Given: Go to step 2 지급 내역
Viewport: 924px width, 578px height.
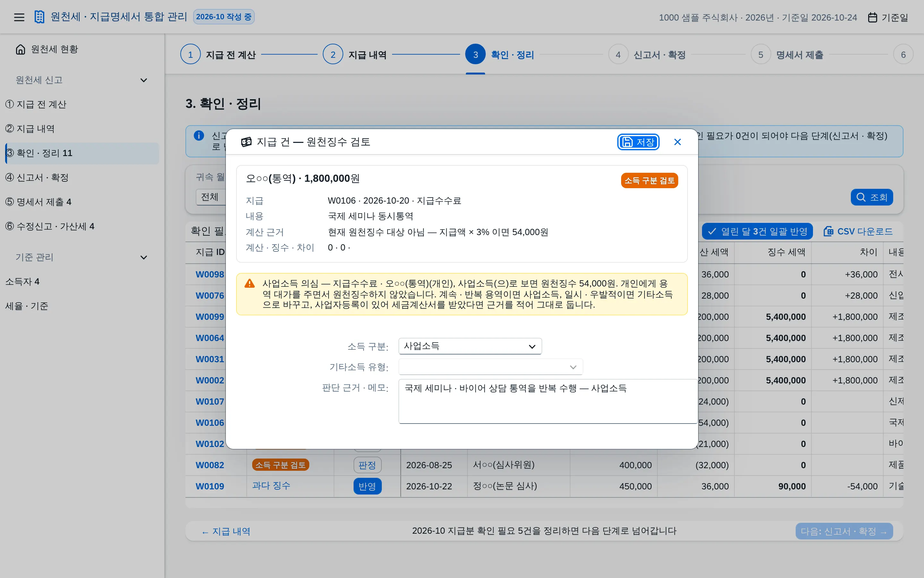Looking at the screenshot, I should tap(355, 55).
